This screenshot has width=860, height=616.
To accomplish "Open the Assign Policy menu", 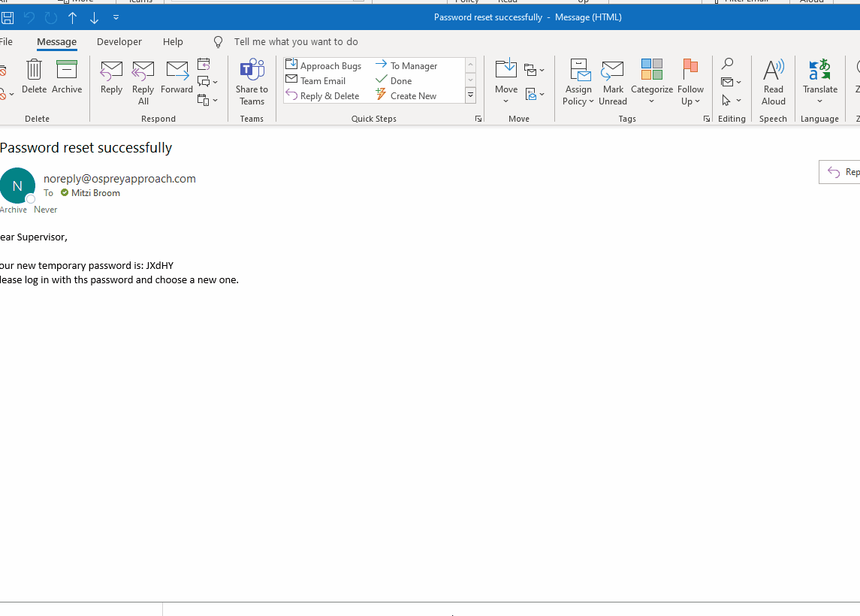I will pyautogui.click(x=578, y=83).
